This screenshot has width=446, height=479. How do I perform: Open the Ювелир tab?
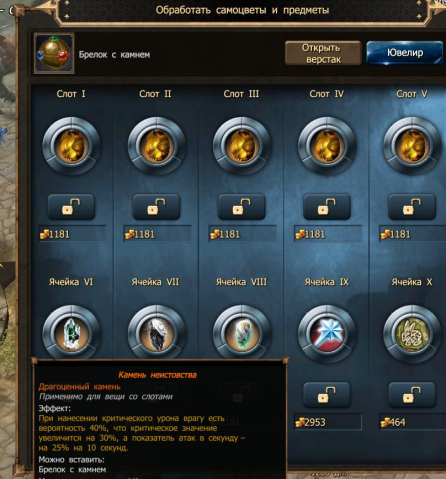tap(405, 53)
